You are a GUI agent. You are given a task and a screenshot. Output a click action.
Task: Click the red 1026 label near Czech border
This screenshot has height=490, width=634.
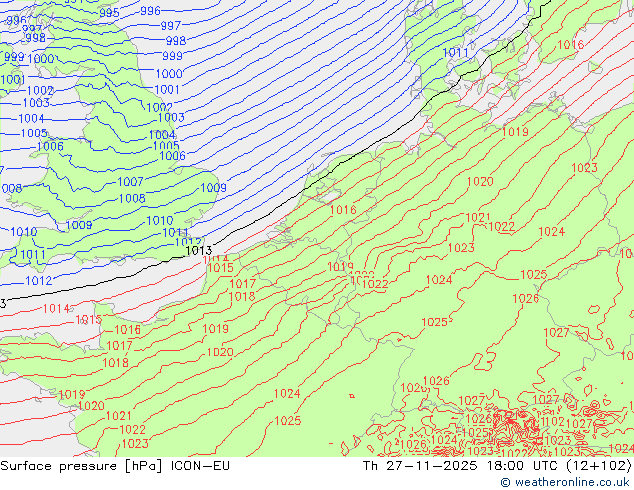(526, 299)
